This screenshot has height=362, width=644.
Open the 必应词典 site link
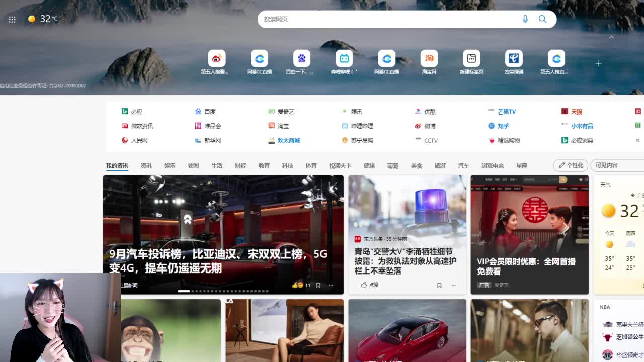578,140
